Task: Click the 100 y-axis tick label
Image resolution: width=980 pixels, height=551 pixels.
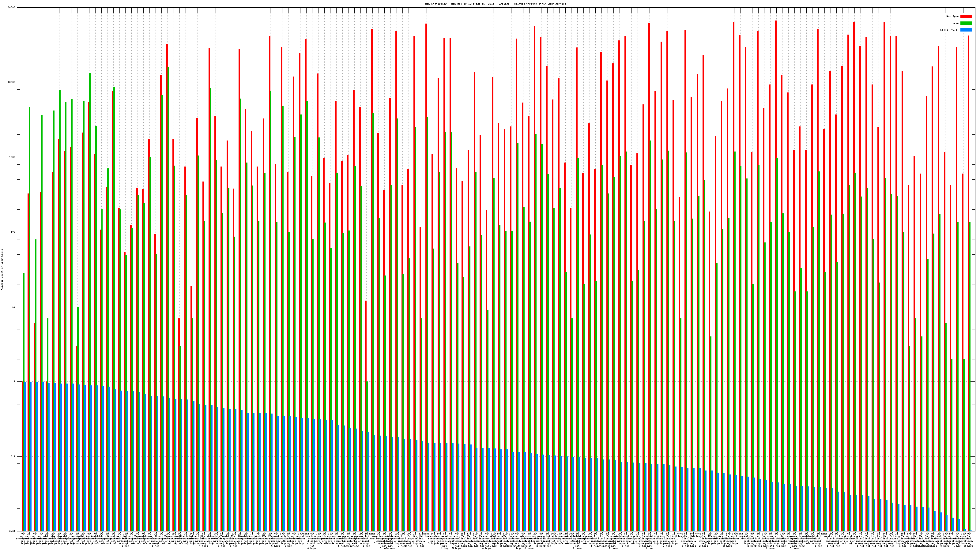Action: 13,232
